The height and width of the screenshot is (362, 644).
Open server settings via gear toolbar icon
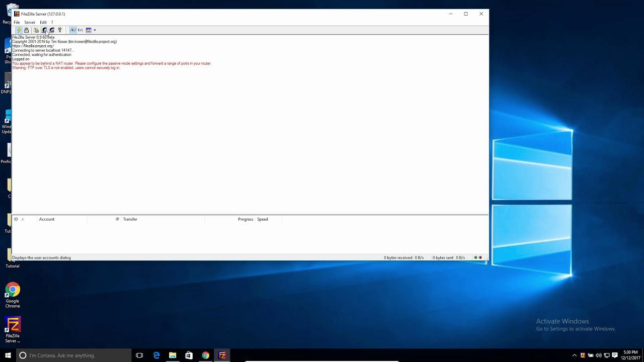click(36, 30)
